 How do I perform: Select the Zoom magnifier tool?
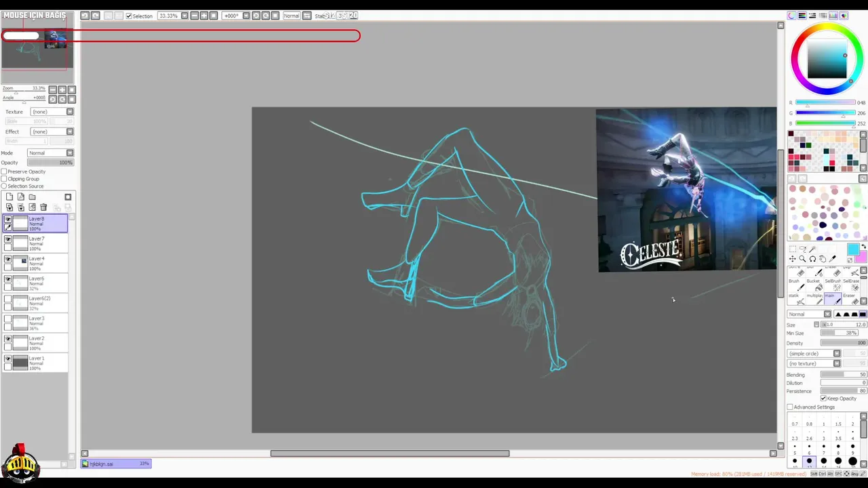point(802,259)
